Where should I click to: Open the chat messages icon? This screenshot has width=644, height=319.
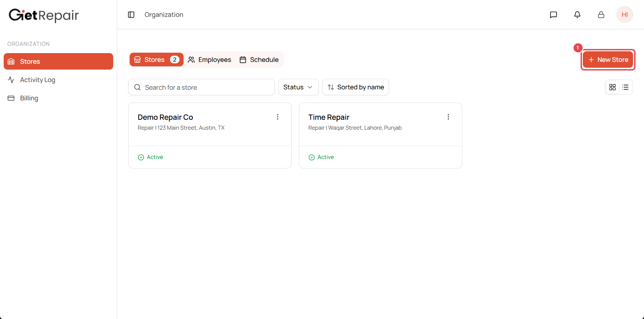point(554,15)
